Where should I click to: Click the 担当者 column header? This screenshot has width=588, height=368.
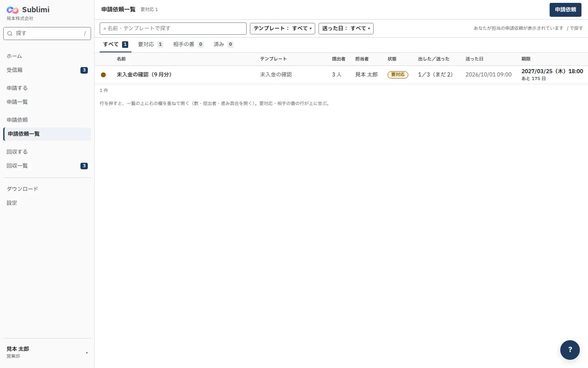click(362, 59)
